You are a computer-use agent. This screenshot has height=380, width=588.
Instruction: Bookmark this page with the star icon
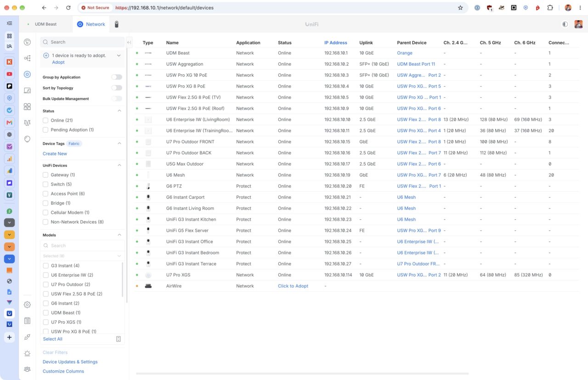pos(460,8)
